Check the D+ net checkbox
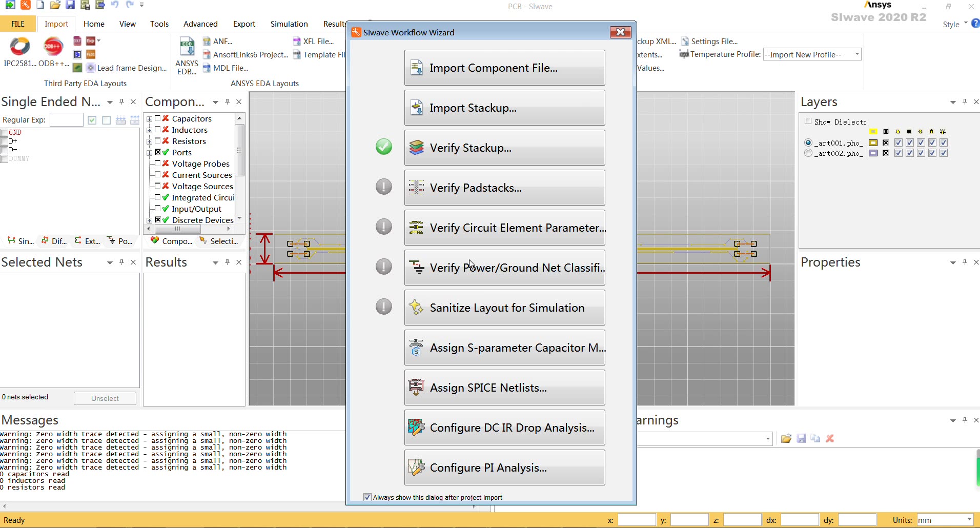This screenshot has width=980, height=528. click(x=4, y=141)
